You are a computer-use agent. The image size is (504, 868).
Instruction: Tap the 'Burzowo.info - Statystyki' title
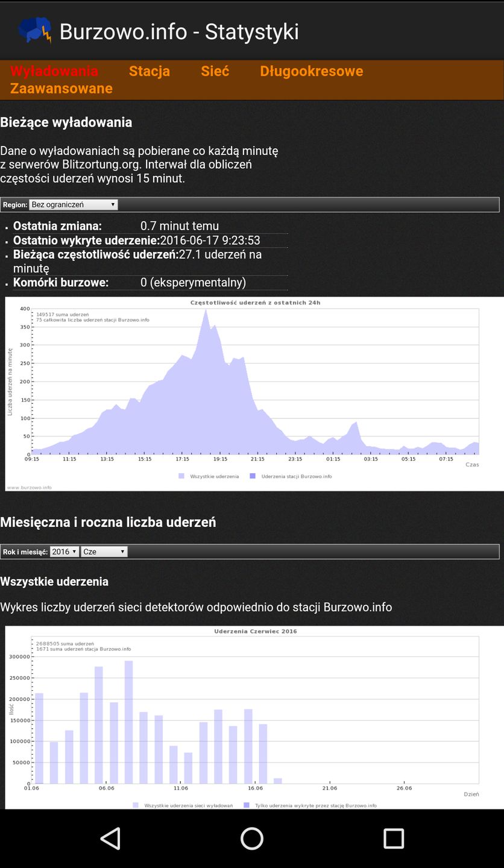179,31
